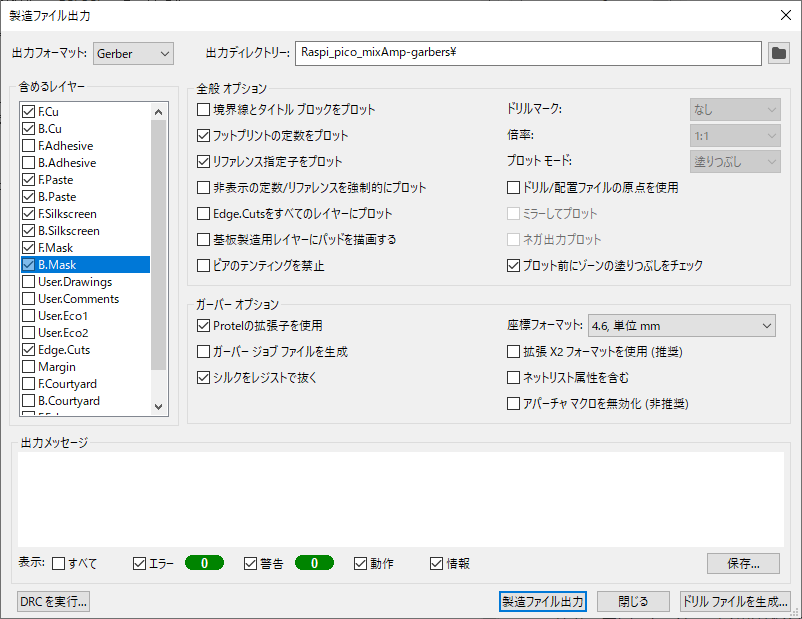The image size is (802, 619).
Task: Check the すべて message filter
Action: [x=59, y=563]
